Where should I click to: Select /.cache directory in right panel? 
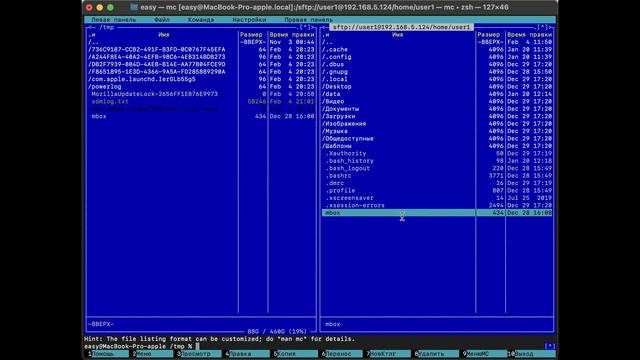tap(437, 49)
